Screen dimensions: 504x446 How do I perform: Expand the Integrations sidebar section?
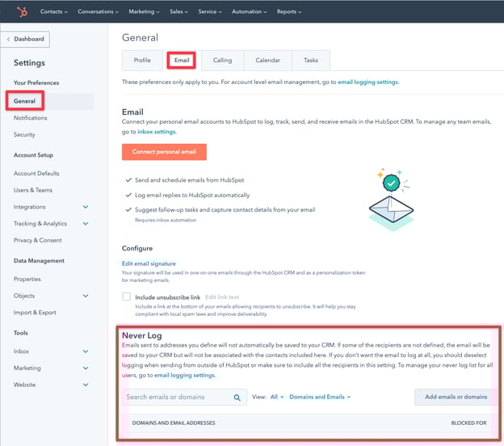tap(86, 207)
